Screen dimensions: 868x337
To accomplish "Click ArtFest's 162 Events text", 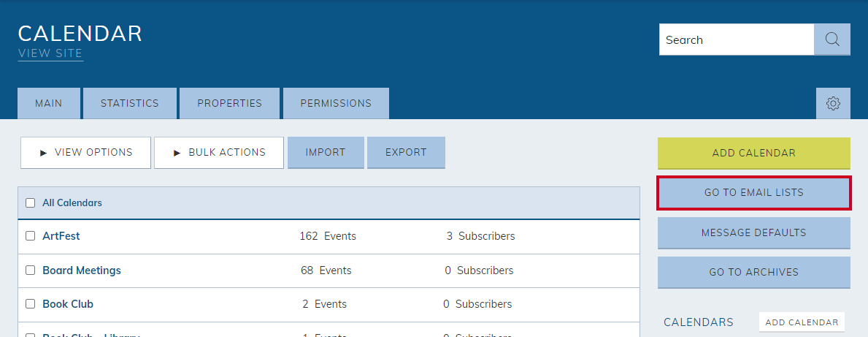I will 328,236.
